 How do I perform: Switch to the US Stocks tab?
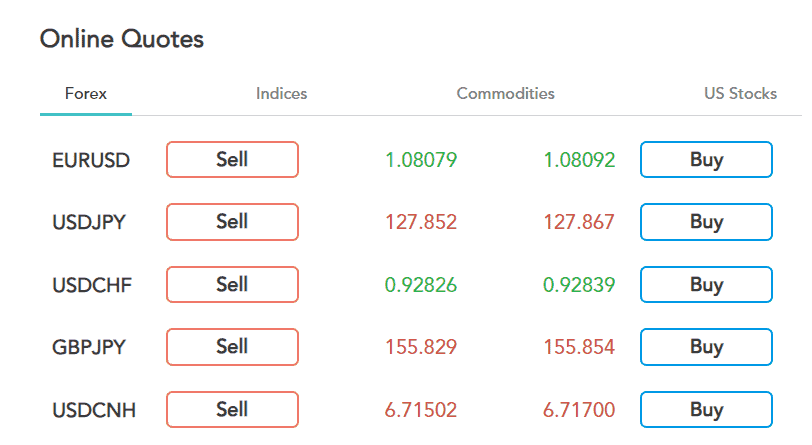[741, 94]
